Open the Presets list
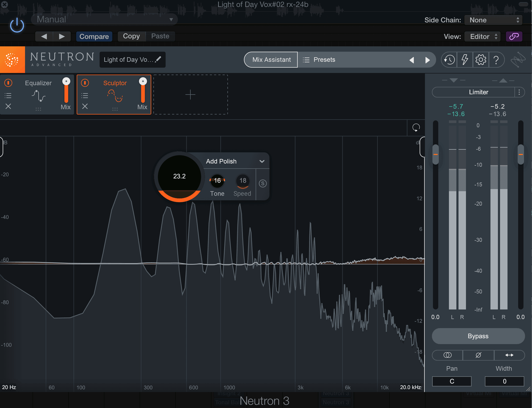 319,60
